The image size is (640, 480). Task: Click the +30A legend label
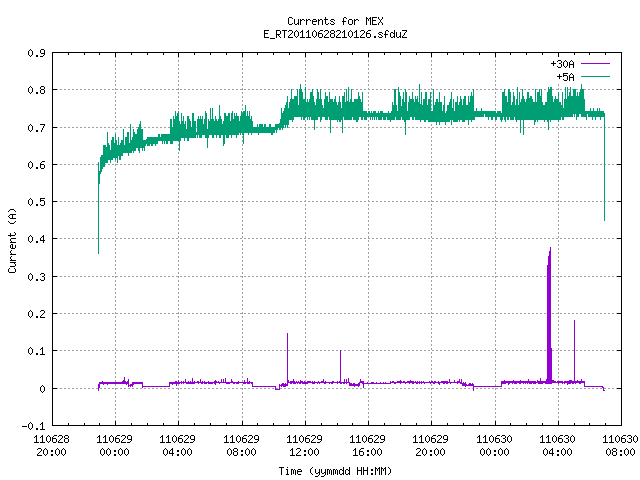(562, 64)
